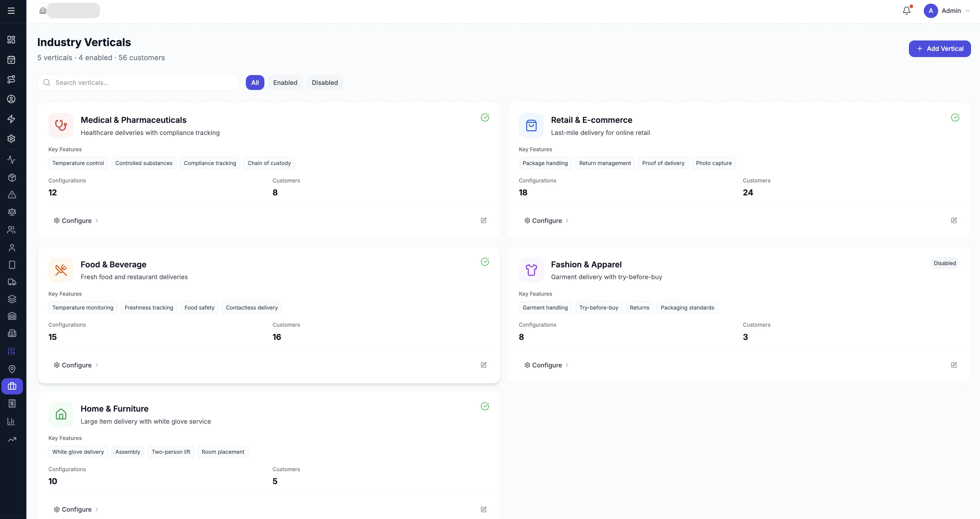The width and height of the screenshot is (980, 519).
Task: Select the calendar icon in the sidebar
Action: click(12, 60)
